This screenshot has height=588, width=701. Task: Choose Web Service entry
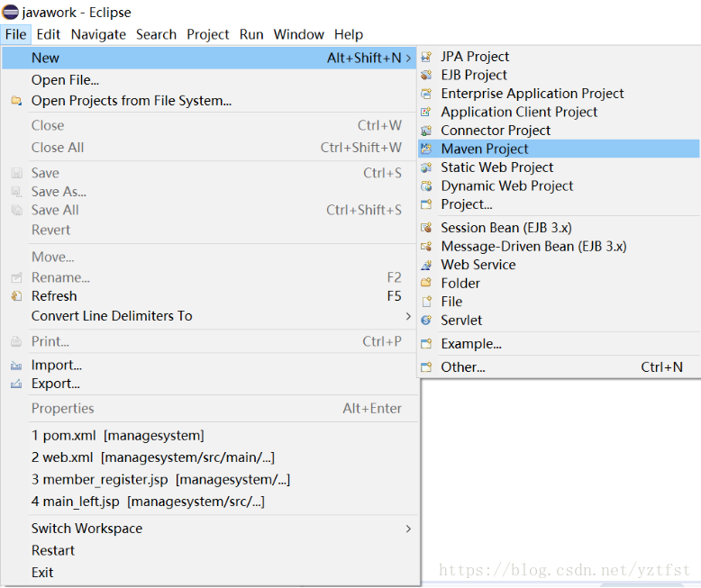(559, 265)
